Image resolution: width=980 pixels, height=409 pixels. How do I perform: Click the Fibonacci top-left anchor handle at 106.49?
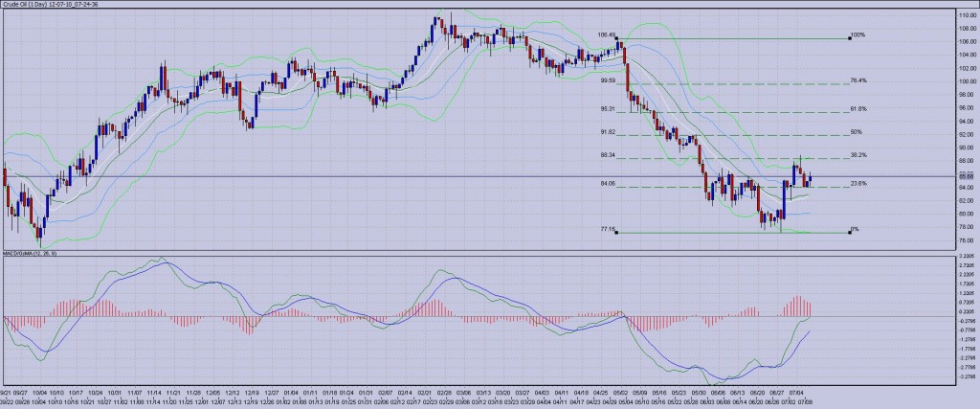tap(618, 39)
